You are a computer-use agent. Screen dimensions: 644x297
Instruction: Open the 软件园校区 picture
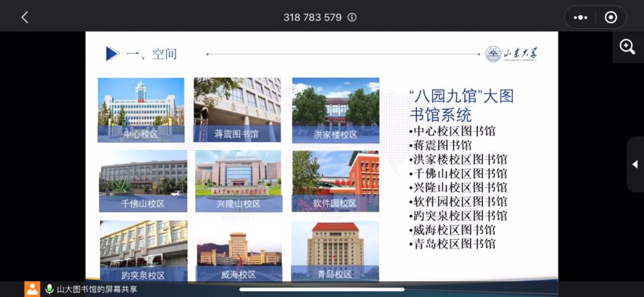[335, 180]
